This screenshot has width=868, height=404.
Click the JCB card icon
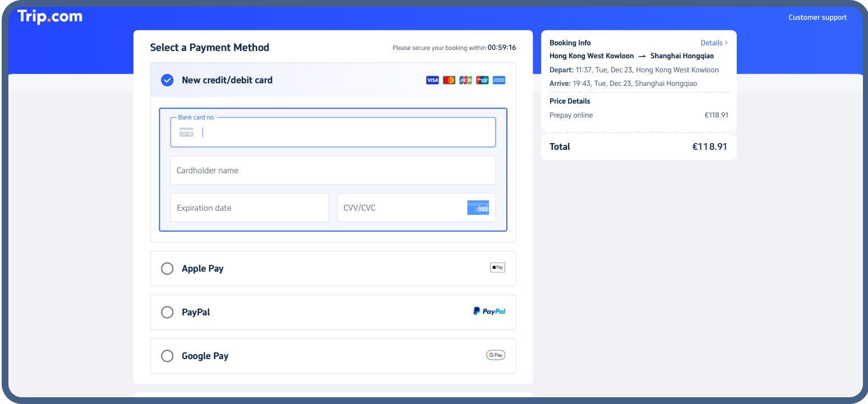[x=465, y=80]
